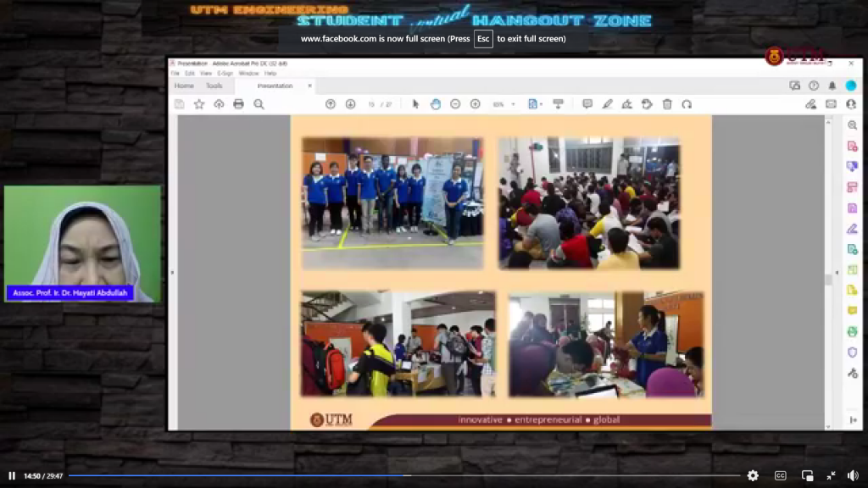Mute the video volume
868x488 pixels.
[x=853, y=475]
